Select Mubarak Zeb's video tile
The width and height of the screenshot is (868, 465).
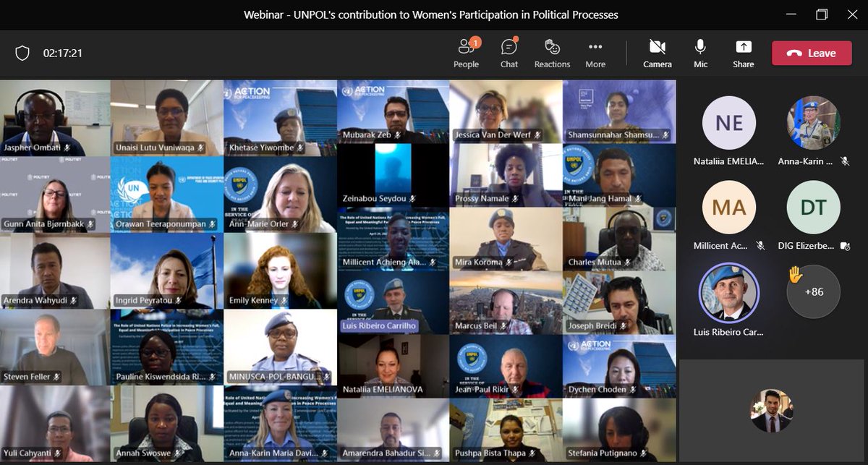(393, 111)
